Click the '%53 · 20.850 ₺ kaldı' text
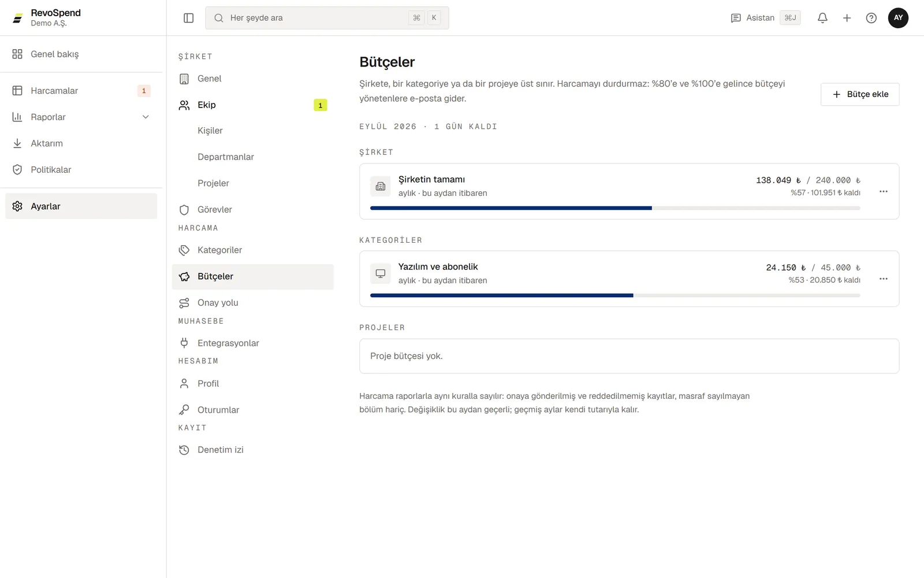 [x=824, y=280]
